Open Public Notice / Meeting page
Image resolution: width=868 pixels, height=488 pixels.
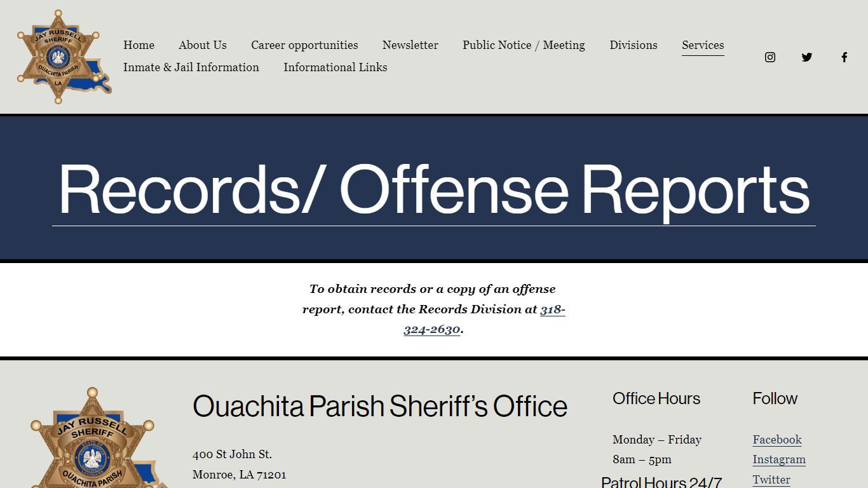click(x=524, y=45)
